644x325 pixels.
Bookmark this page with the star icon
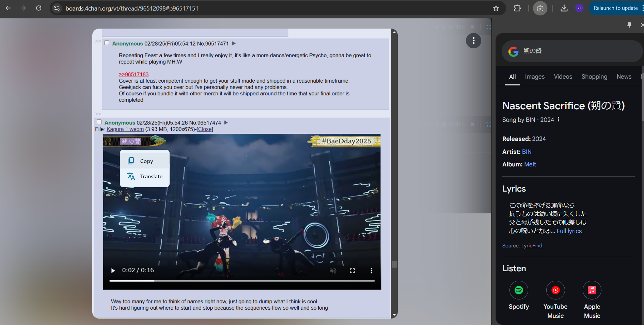[x=496, y=8]
